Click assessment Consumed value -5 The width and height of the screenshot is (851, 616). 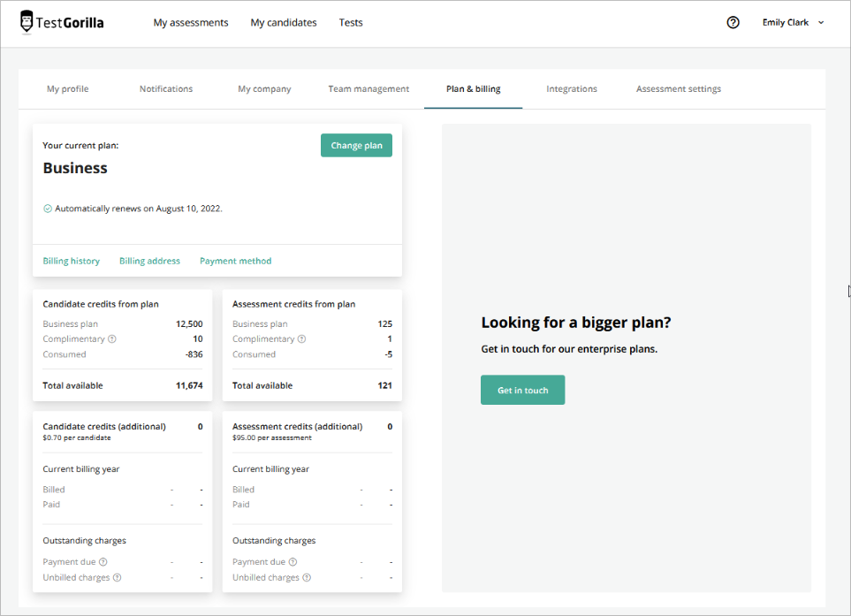coord(388,354)
